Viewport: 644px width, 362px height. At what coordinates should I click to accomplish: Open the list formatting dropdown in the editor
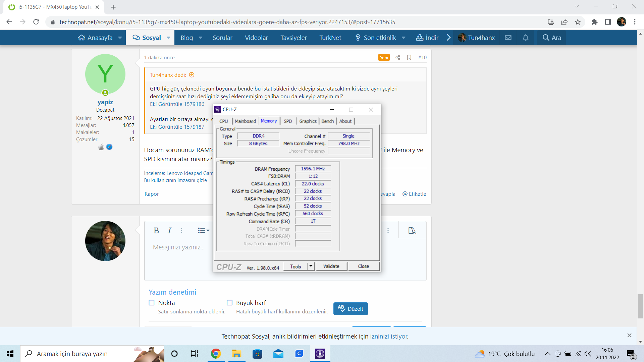pos(203,231)
